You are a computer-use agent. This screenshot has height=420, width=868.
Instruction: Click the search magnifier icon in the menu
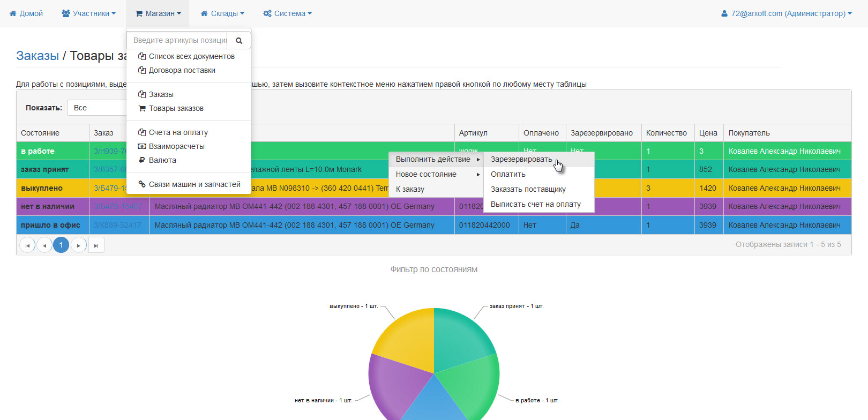tap(239, 40)
